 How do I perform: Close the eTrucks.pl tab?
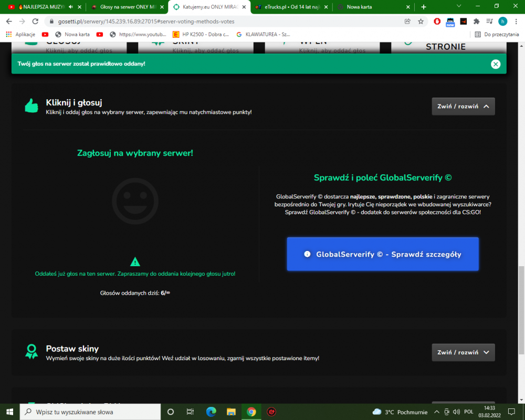pyautogui.click(x=326, y=7)
